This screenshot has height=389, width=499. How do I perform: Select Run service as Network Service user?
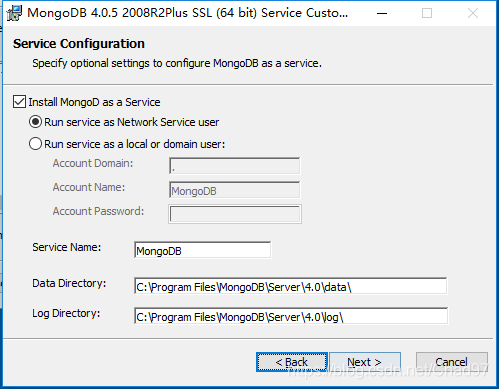[35, 122]
